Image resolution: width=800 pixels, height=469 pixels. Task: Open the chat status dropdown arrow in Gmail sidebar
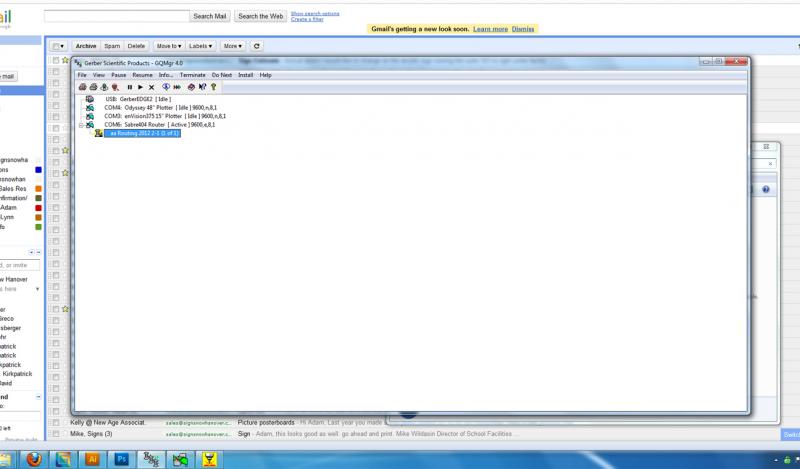coord(37,289)
